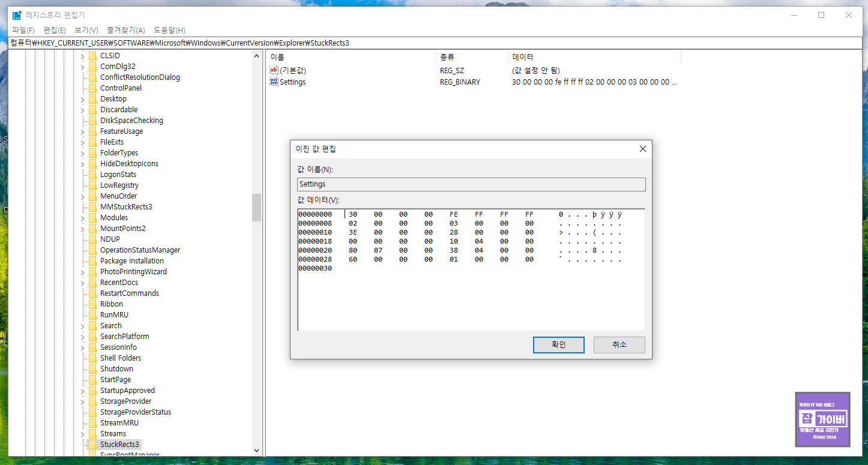Image resolution: width=868 pixels, height=465 pixels.
Task: Click hex byte 03 in row 00000008
Action: click(454, 223)
